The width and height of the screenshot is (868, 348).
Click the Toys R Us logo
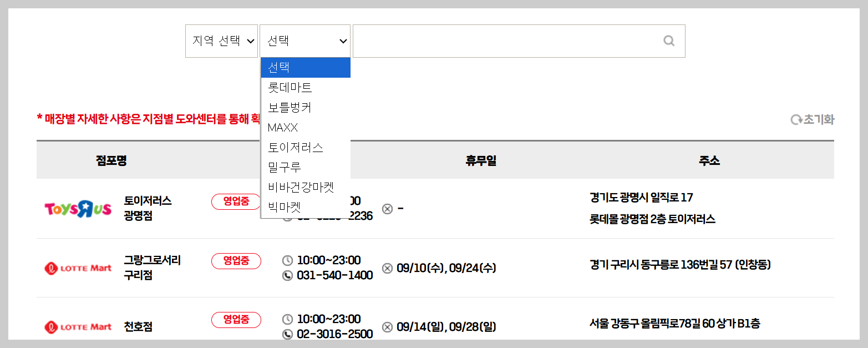click(x=78, y=209)
